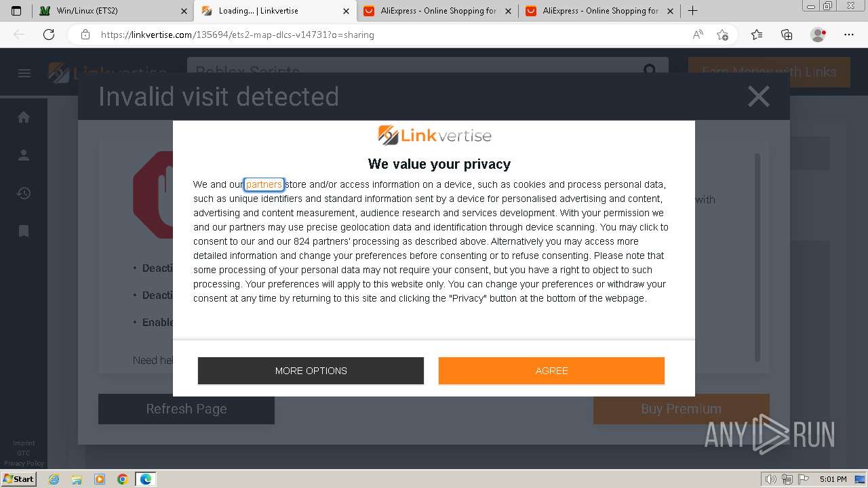Open the hamburger menu in Linkvertise header
Screen dimensions: 868x488
(x=24, y=73)
